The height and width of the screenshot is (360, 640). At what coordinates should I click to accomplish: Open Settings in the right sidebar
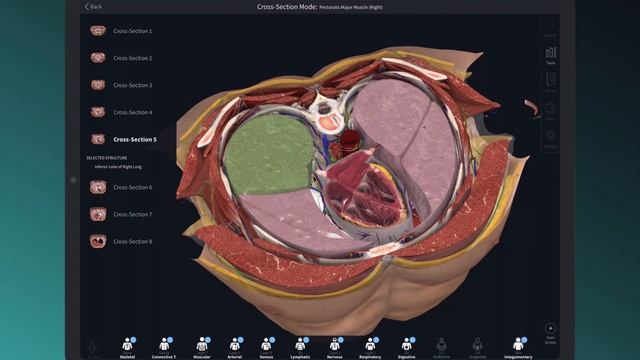pos(551,139)
